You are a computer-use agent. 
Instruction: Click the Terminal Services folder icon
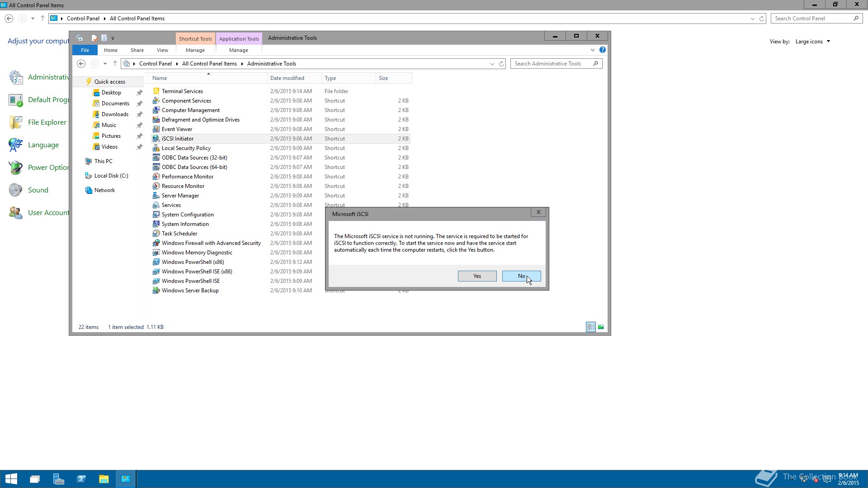(156, 91)
